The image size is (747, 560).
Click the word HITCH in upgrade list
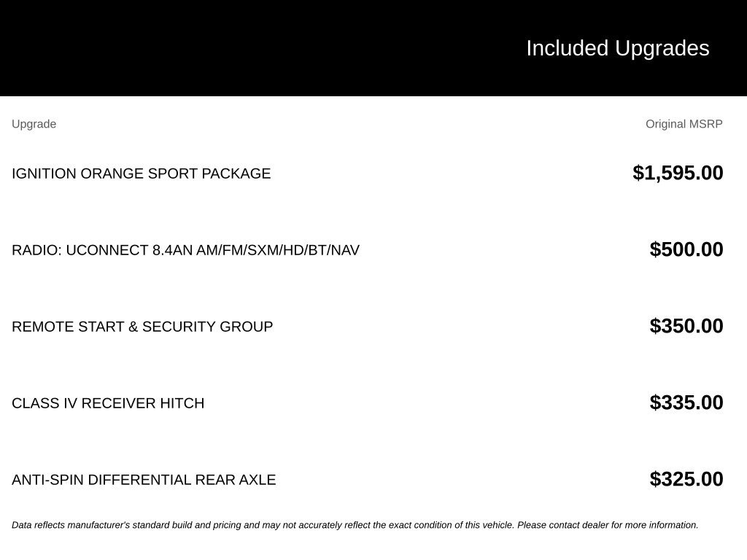[x=182, y=403]
